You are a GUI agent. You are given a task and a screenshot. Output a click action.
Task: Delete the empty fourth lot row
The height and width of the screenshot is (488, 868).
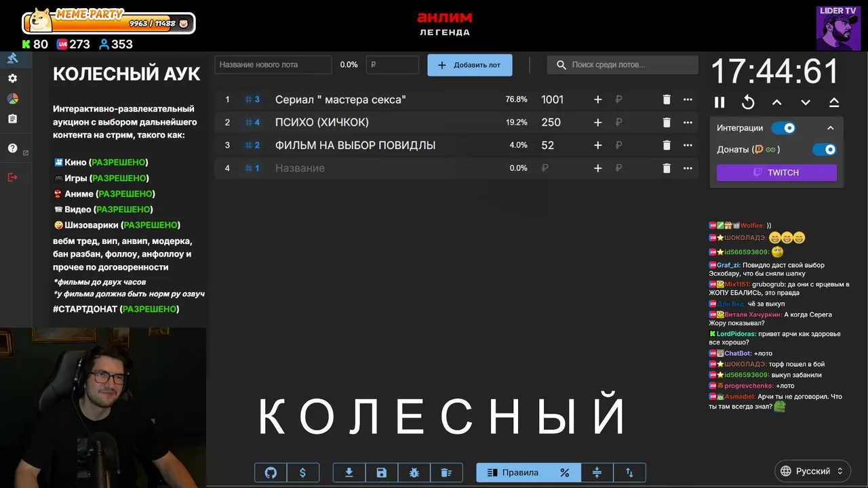[667, 168]
